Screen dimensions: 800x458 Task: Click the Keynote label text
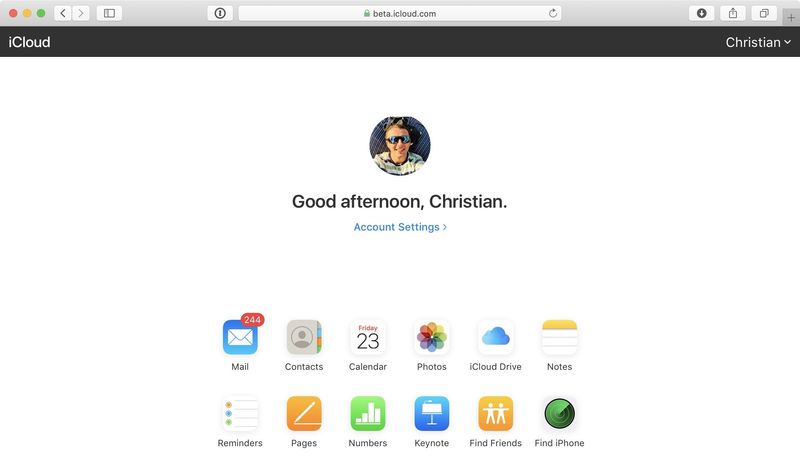432,443
